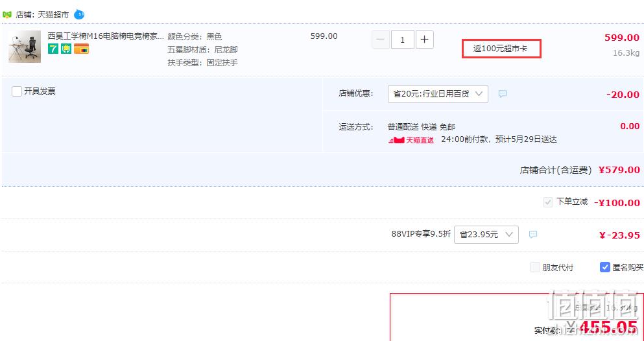Click the 88VIP专享9.5折 label
Viewport: 644px width, 341px height.
coord(421,234)
